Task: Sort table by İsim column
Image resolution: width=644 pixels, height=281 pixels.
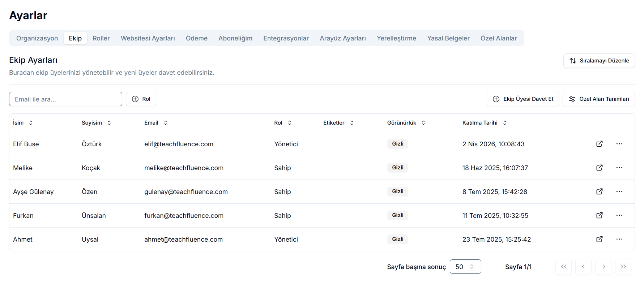Action: [x=23, y=123]
